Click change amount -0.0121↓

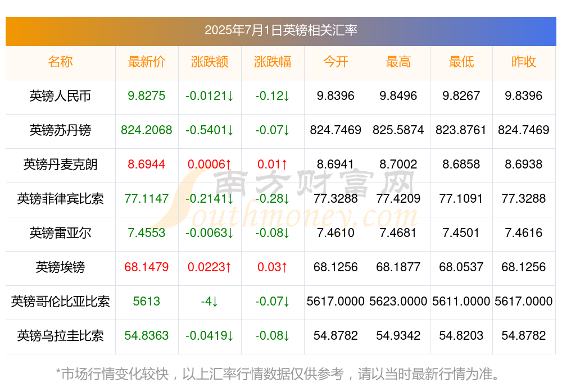coord(209,96)
